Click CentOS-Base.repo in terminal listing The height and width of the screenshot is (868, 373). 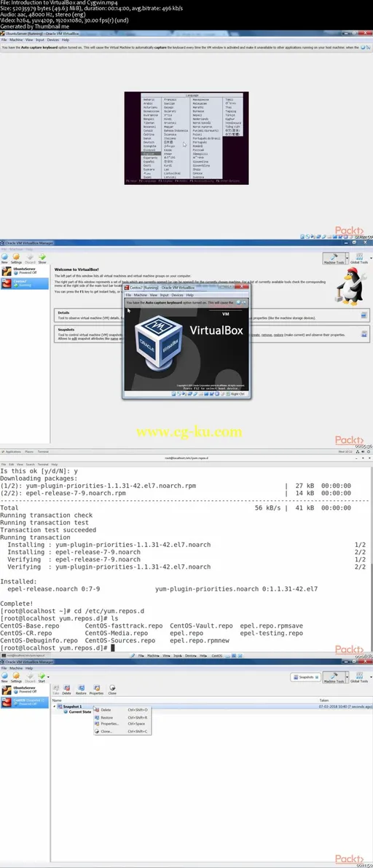tap(30, 626)
